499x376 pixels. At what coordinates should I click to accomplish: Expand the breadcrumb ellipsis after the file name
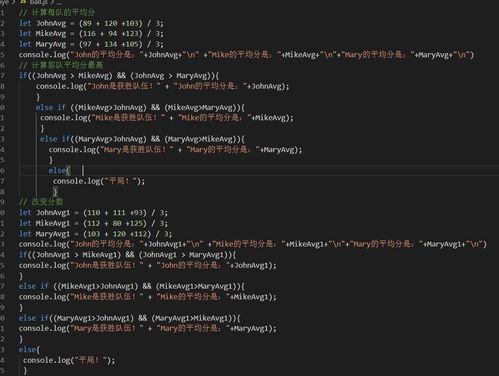click(59, 3)
